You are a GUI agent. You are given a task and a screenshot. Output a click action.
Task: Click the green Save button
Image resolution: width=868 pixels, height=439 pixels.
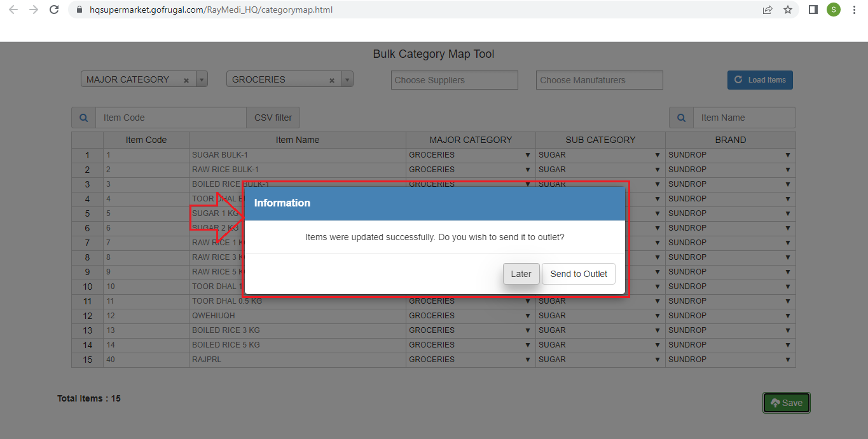point(787,403)
